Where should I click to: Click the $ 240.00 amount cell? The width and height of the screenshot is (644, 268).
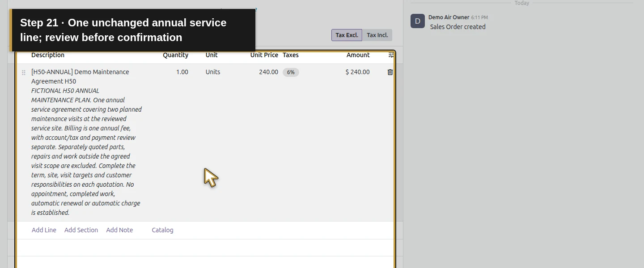tap(357, 72)
